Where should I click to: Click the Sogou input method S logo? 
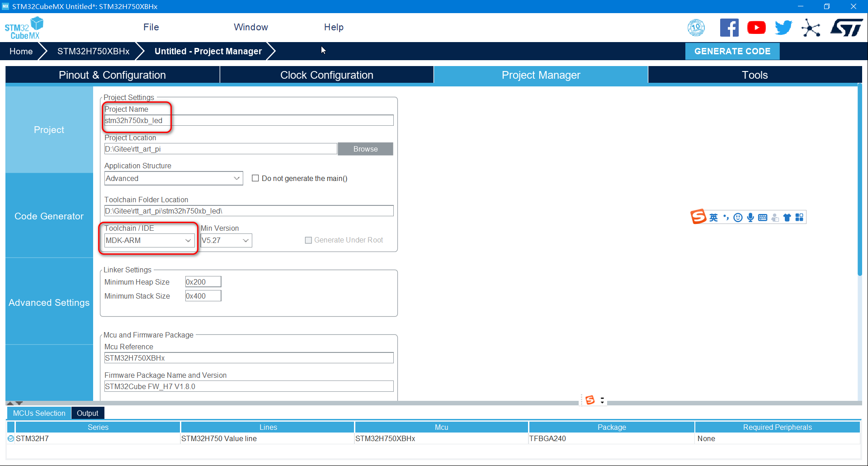pos(698,217)
